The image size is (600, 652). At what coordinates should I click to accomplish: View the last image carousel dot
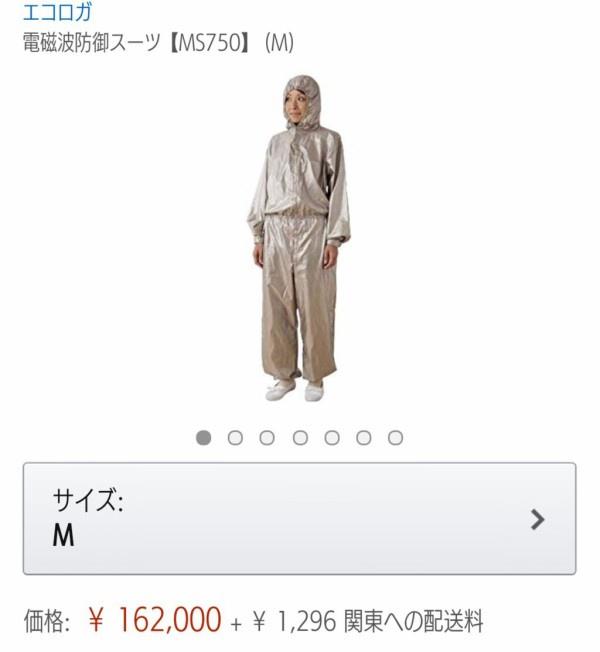(395, 437)
